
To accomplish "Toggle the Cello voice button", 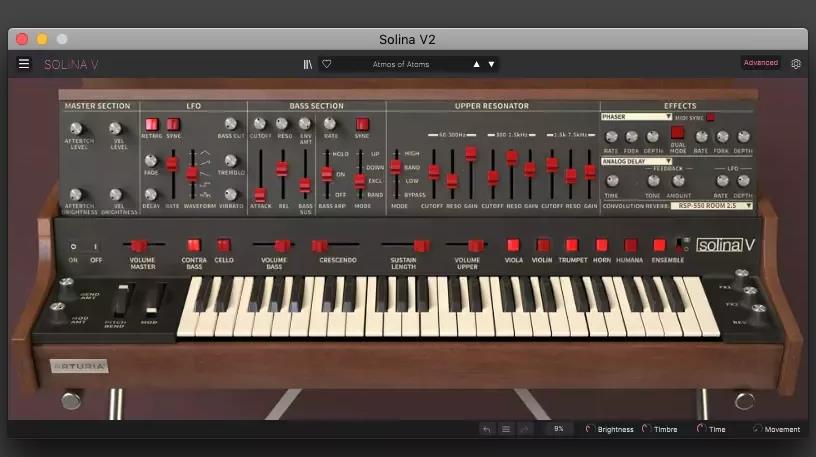I will tap(224, 245).
